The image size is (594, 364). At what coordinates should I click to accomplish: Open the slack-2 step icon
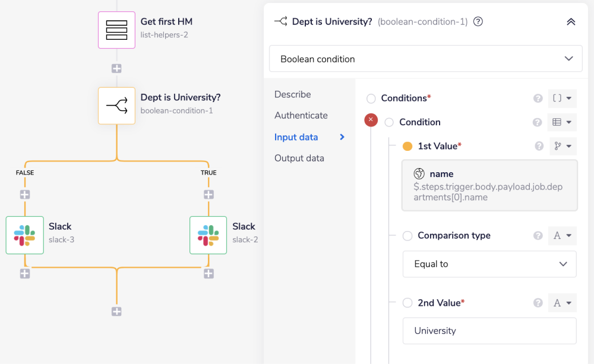(208, 235)
